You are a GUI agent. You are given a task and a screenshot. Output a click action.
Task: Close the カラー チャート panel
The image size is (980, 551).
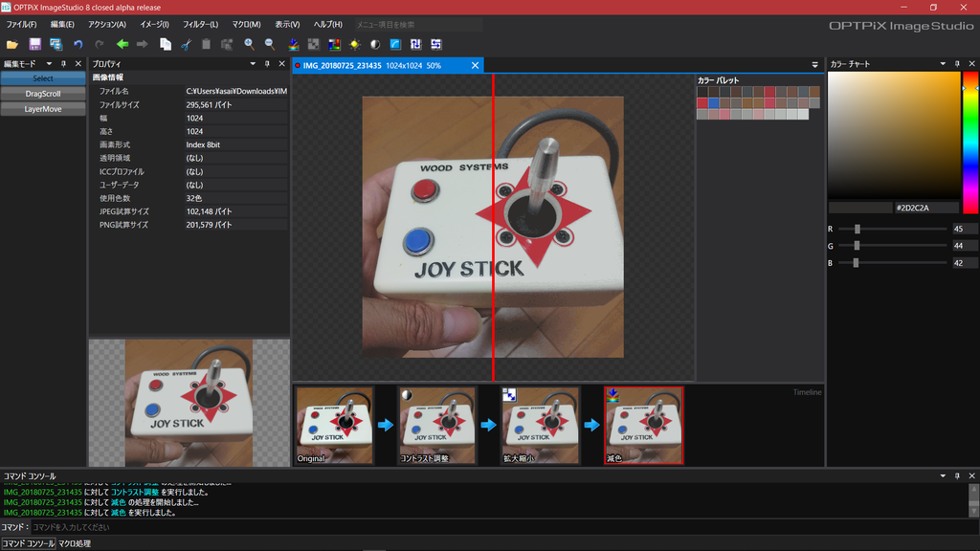[972, 64]
